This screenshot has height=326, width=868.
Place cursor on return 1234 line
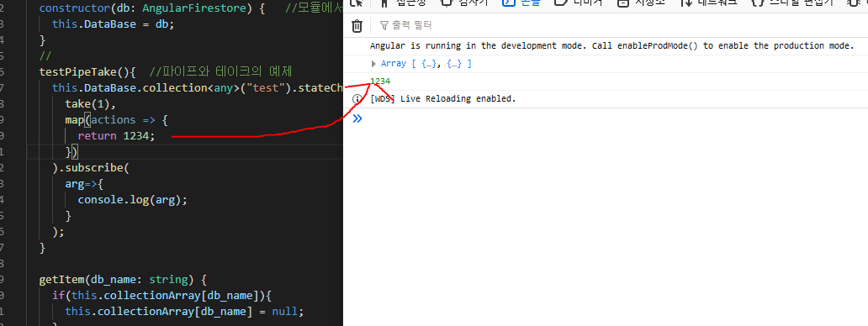click(116, 136)
